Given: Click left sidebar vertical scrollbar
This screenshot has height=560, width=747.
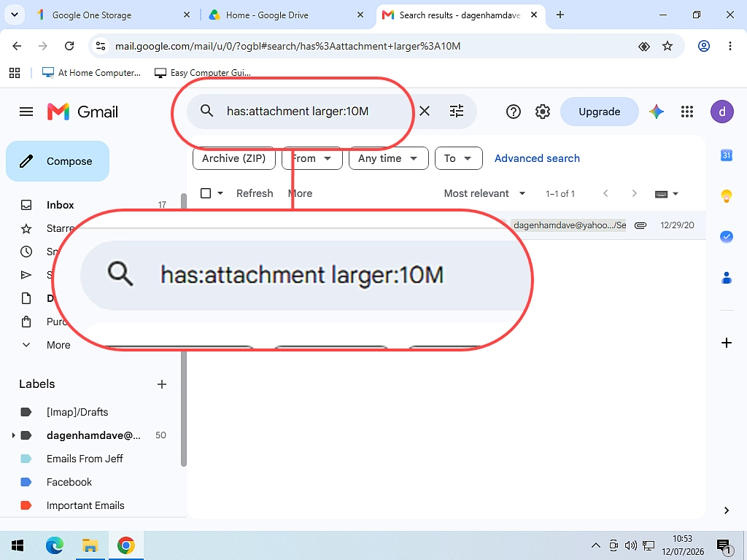Looking at the screenshot, I should pos(183,330).
